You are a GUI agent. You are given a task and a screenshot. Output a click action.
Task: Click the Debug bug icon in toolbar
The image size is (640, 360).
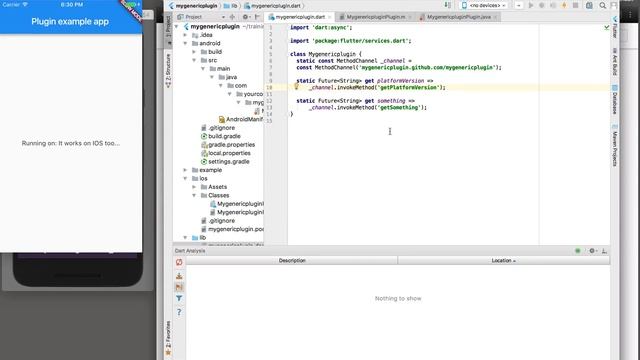pos(542,5)
